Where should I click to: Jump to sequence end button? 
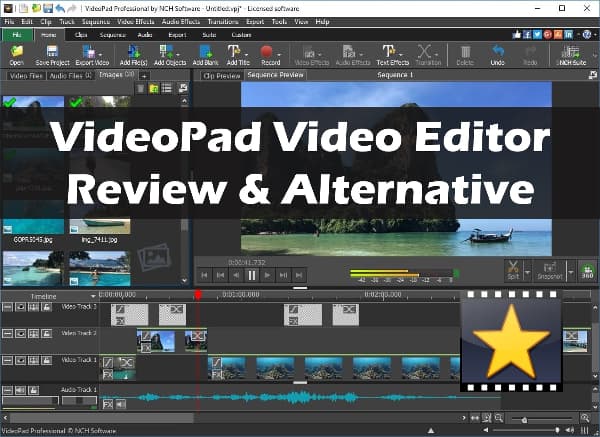299,275
